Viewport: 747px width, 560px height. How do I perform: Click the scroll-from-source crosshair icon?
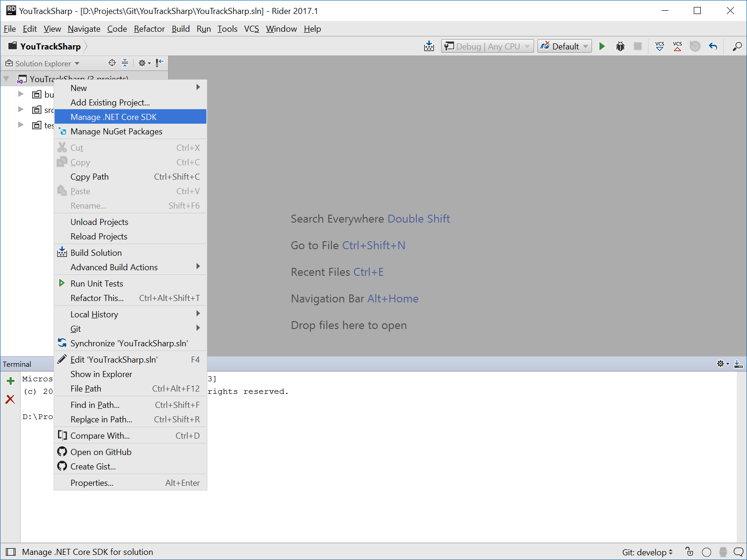tap(112, 63)
